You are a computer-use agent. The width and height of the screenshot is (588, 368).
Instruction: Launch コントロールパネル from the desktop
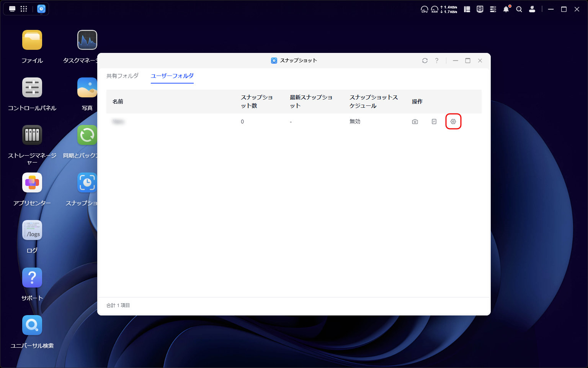click(x=32, y=88)
